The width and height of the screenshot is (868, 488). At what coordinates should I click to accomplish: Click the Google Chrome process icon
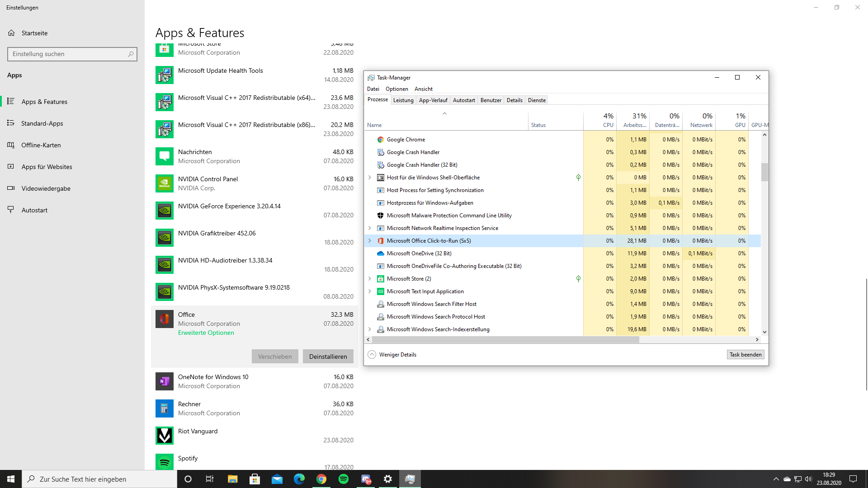(x=380, y=139)
